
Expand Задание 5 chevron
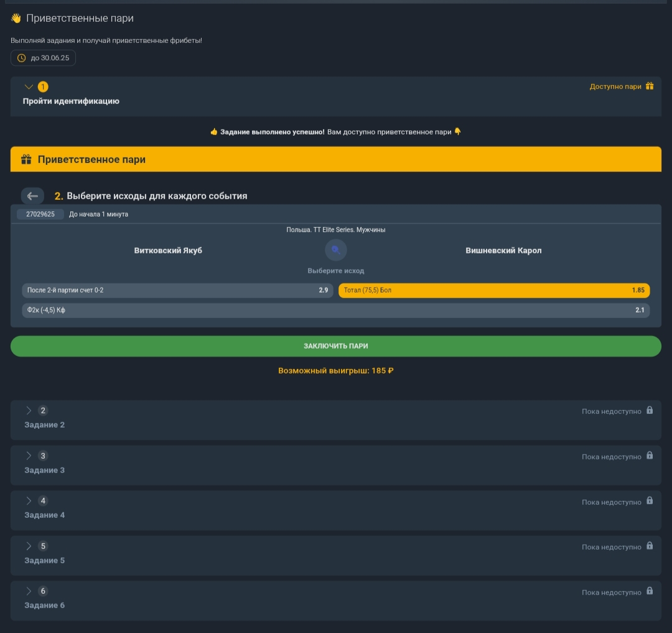click(x=29, y=546)
